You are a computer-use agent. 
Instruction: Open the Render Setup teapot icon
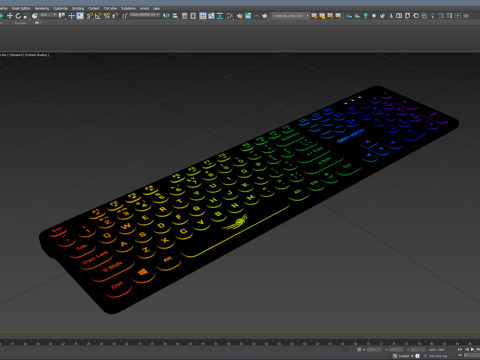click(x=240, y=16)
